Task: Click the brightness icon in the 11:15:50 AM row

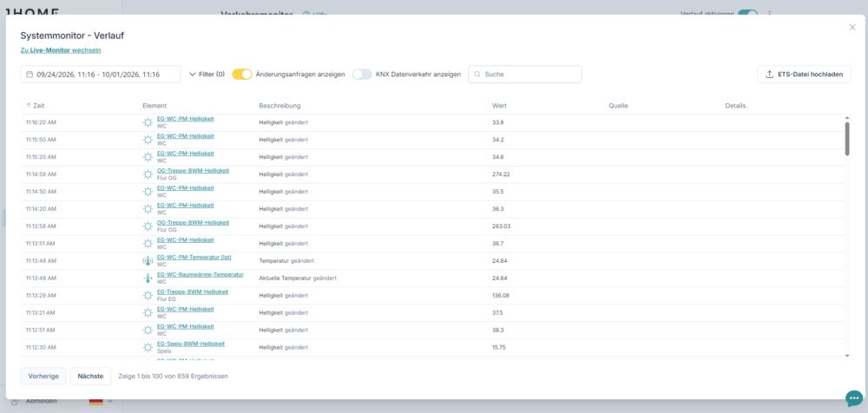Action: 148,140
